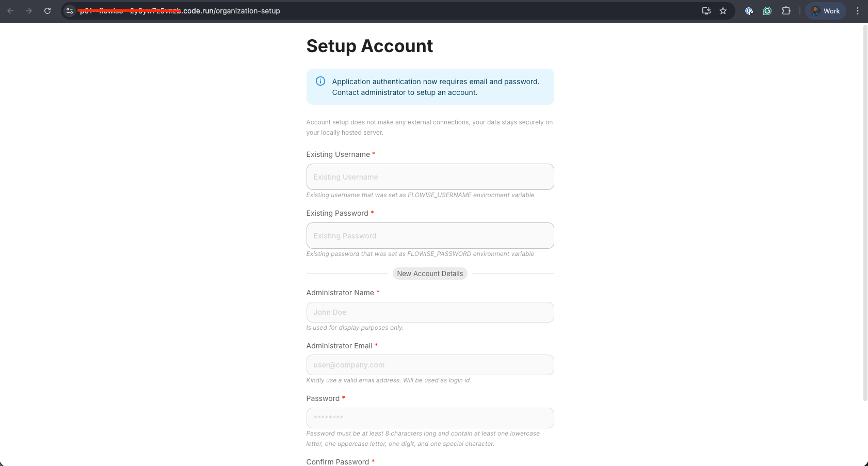
Task: Click the Administrator Email field
Action: [430, 365]
